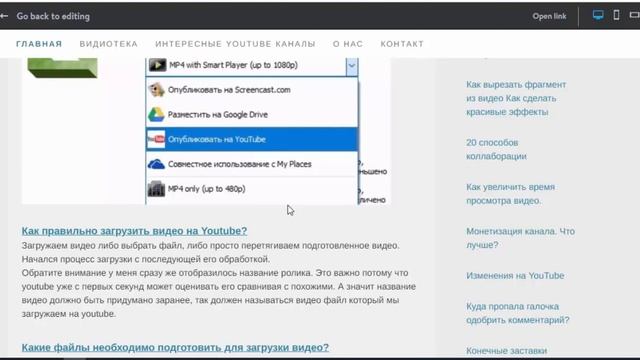
Task: Choose Опубликовать на Screencast.com option
Action: click(x=252, y=90)
